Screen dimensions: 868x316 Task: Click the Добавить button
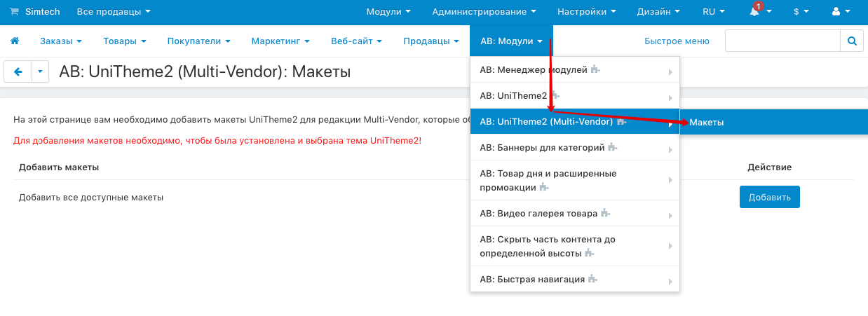coord(769,197)
